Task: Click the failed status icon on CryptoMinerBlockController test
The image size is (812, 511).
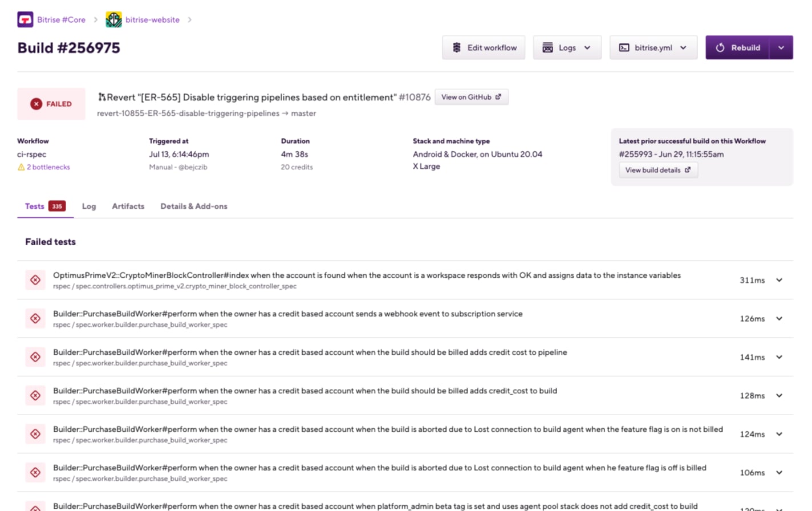Action: (x=35, y=280)
